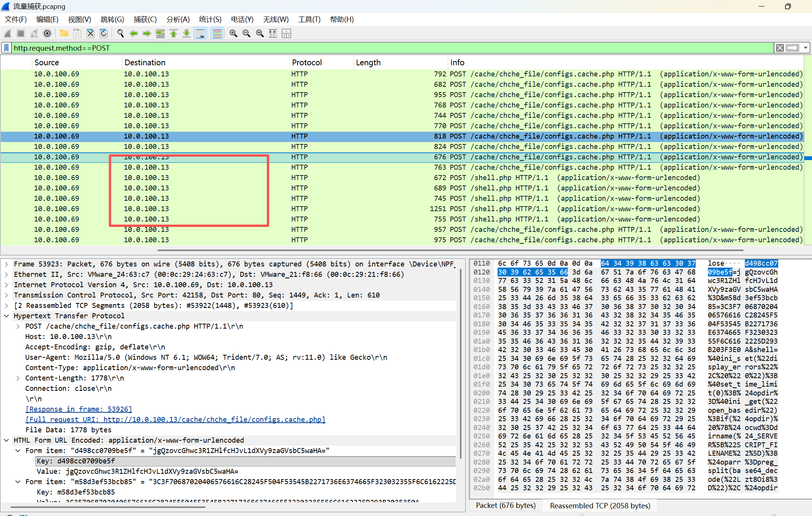The width and height of the screenshot is (812, 516).
Task: Switch to Reassembled TCP (2058 bytes) tab
Action: click(600, 506)
